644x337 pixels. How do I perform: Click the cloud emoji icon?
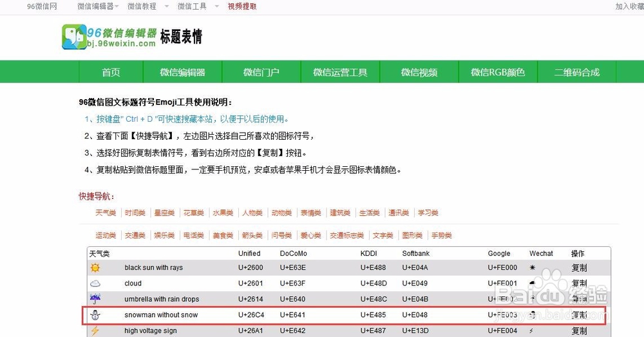point(95,284)
